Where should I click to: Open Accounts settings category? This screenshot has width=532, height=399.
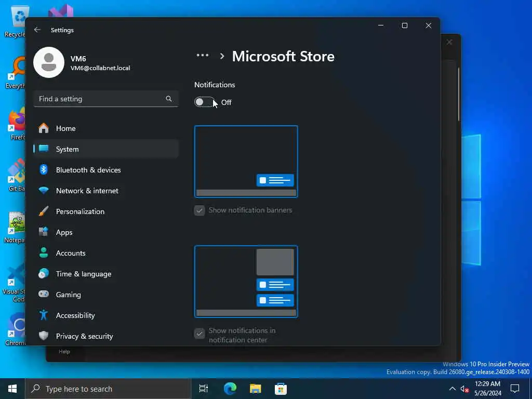point(106,253)
